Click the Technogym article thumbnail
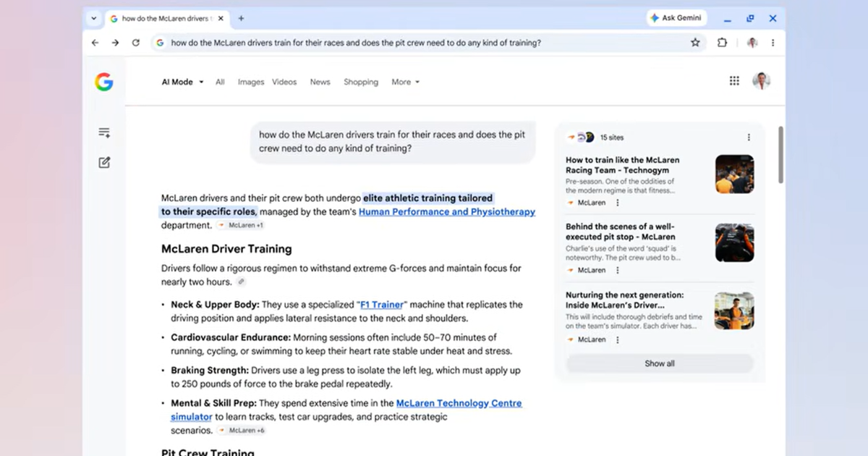The height and width of the screenshot is (456, 868). [x=735, y=174]
